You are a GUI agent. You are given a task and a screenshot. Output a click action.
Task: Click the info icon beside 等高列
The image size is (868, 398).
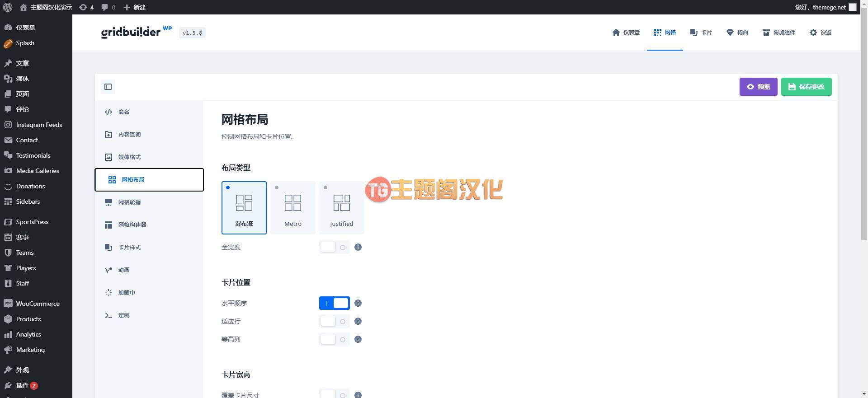358,339
